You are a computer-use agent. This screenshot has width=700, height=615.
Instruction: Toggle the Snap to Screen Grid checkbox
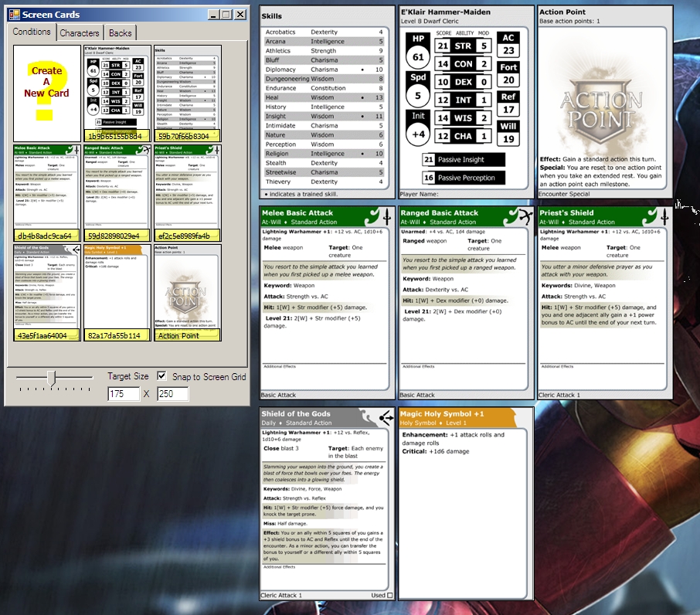pos(161,375)
